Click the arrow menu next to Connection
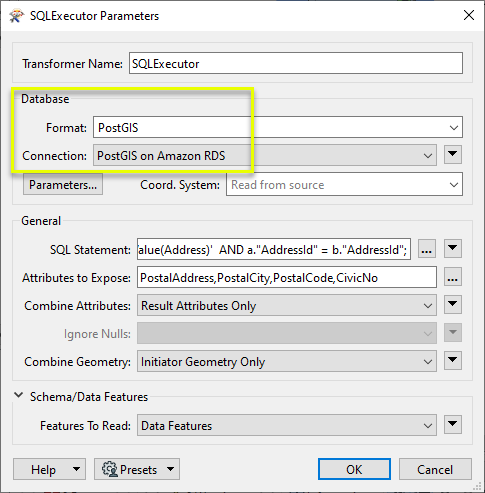485x493 pixels. tap(453, 154)
